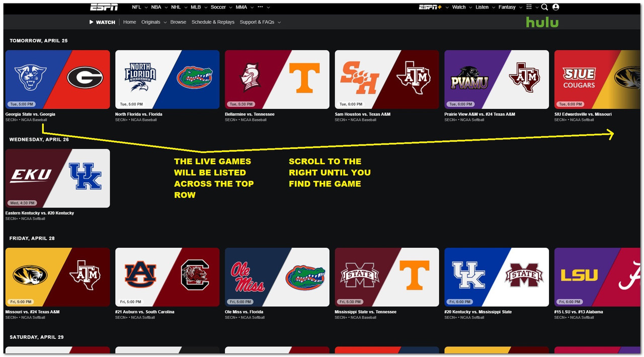Go to the Home tab

[130, 22]
